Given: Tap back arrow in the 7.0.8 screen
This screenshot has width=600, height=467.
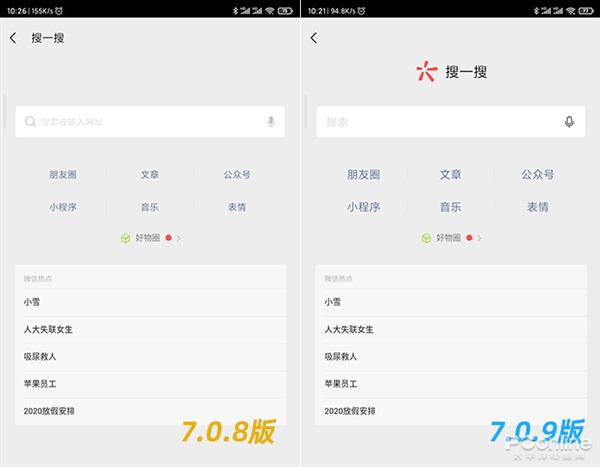Looking at the screenshot, I should 13,38.
